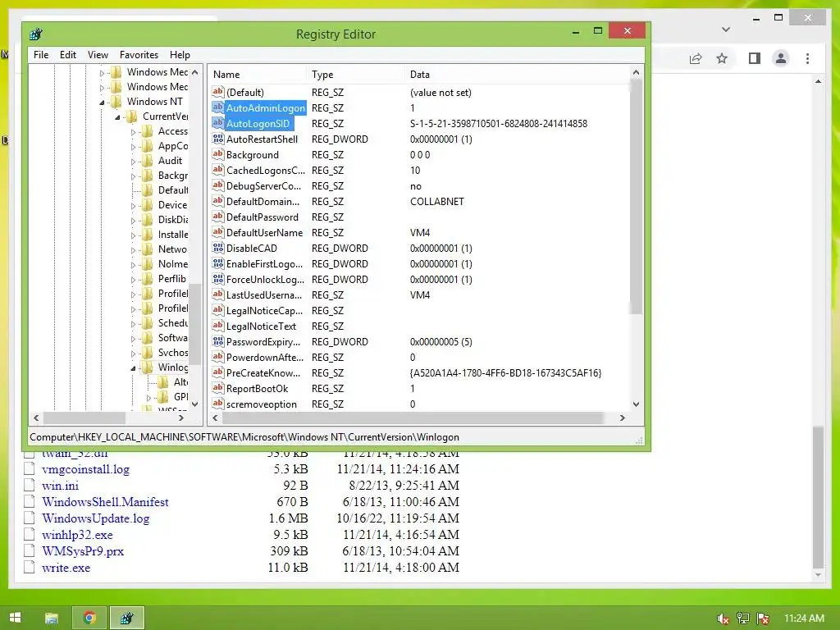Open the Help menu in Registry Editor
Screen dimensions: 840x630
click(x=180, y=55)
